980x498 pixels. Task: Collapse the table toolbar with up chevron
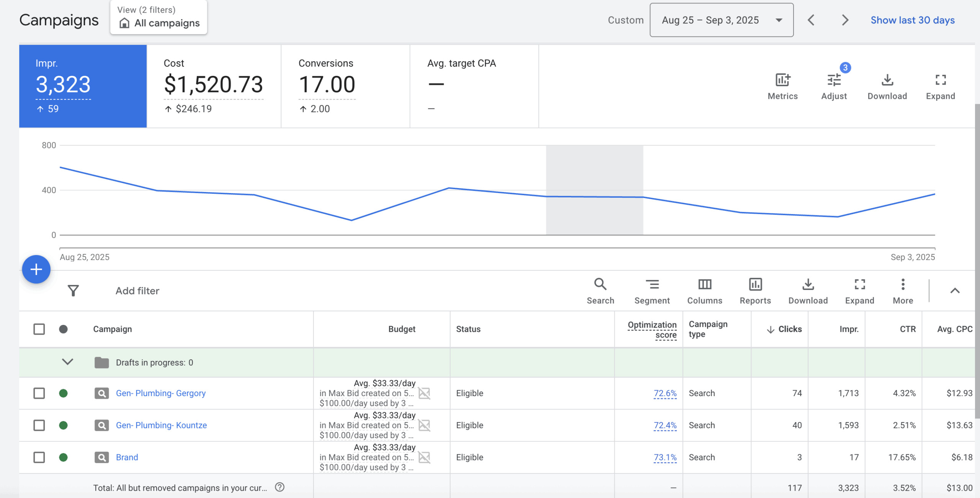click(x=955, y=291)
